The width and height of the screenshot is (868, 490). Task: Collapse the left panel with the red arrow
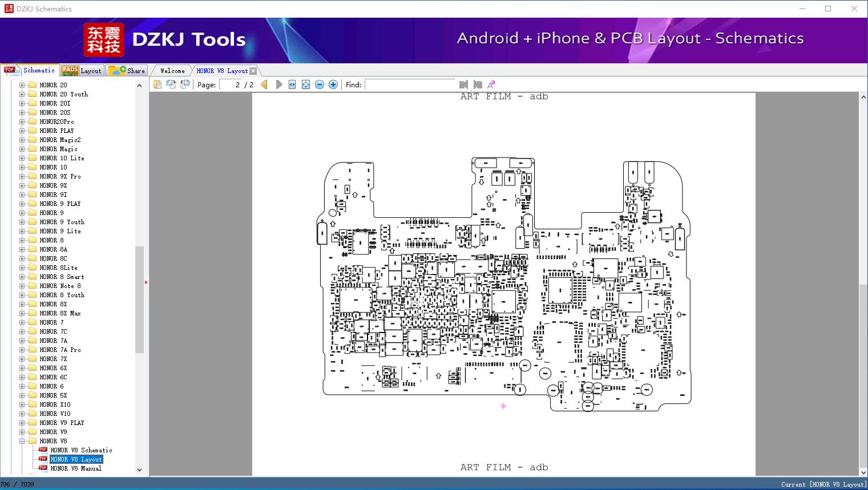pyautogui.click(x=146, y=282)
